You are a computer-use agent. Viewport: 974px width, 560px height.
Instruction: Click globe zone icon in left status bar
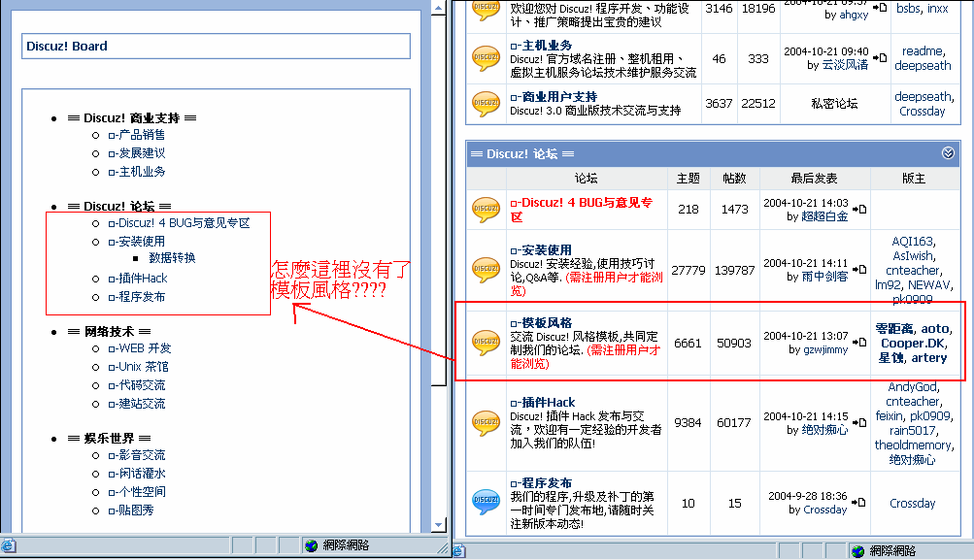(311, 545)
